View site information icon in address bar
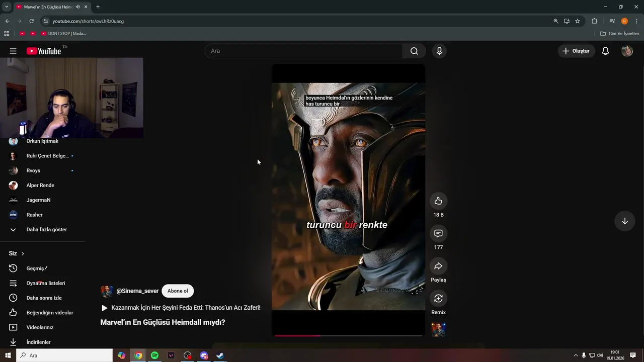 46,21
